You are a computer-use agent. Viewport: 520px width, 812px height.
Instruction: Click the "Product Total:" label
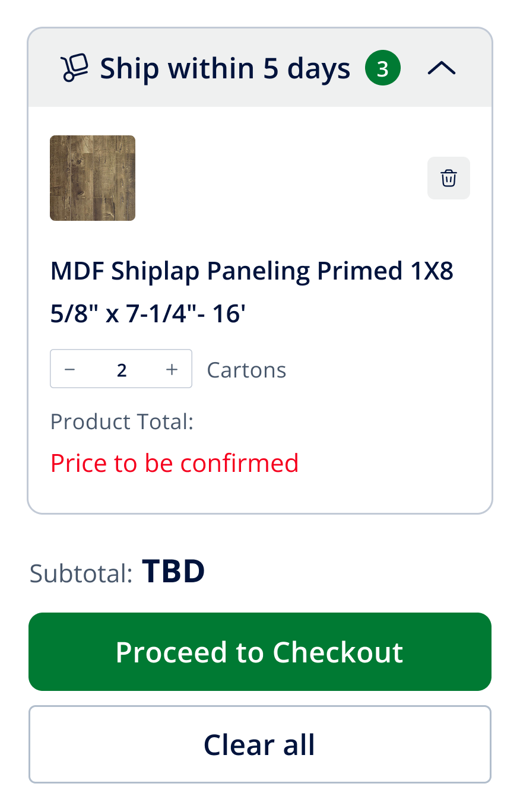(122, 421)
